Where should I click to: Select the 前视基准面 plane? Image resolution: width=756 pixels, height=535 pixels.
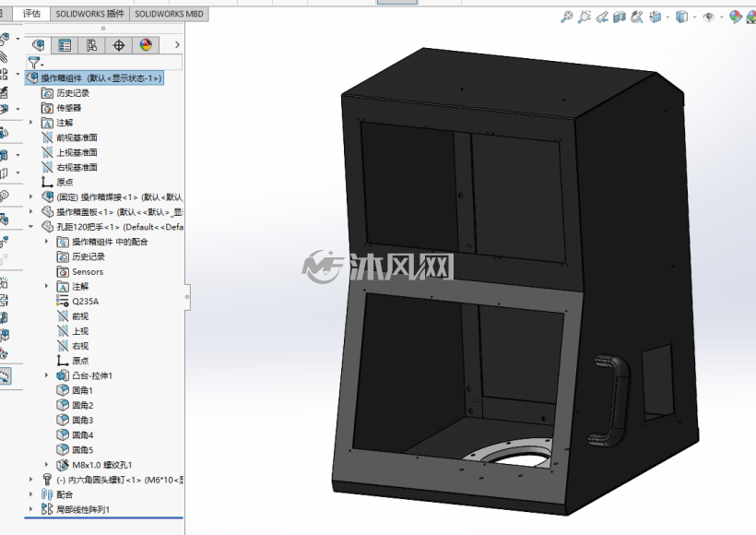click(x=70, y=137)
